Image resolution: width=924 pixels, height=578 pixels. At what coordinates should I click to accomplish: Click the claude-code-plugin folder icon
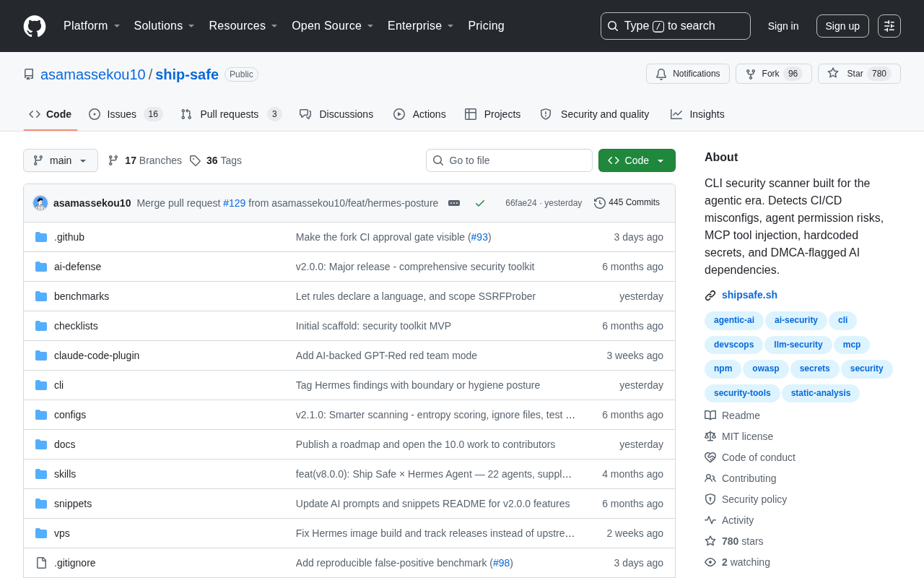pos(41,355)
